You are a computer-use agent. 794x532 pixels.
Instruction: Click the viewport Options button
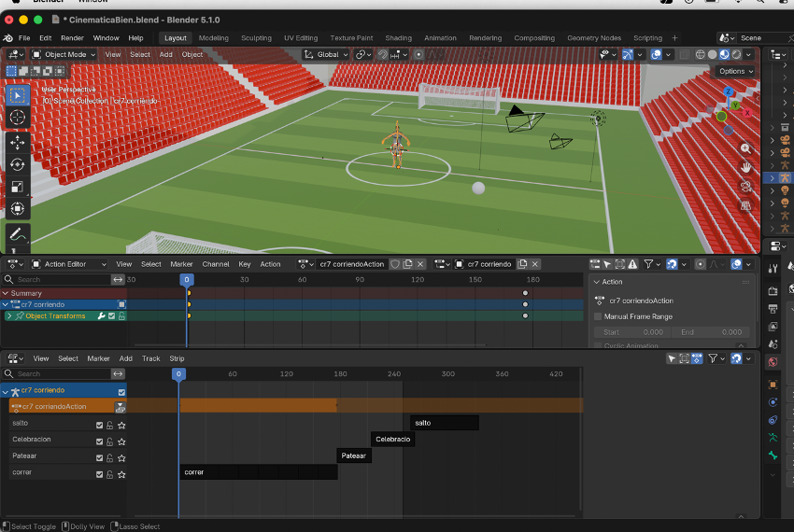735,71
